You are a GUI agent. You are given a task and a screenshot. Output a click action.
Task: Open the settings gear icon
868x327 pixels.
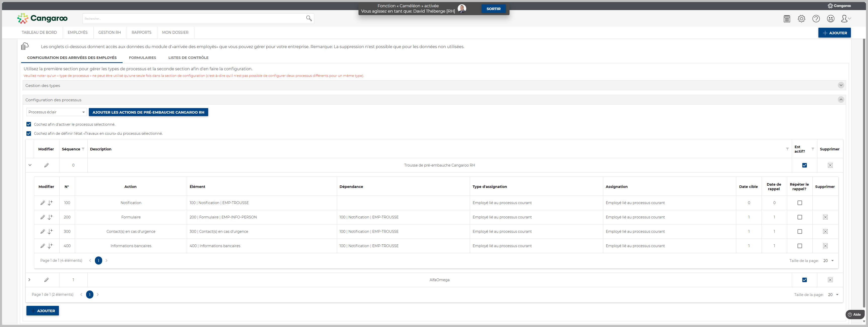(801, 19)
